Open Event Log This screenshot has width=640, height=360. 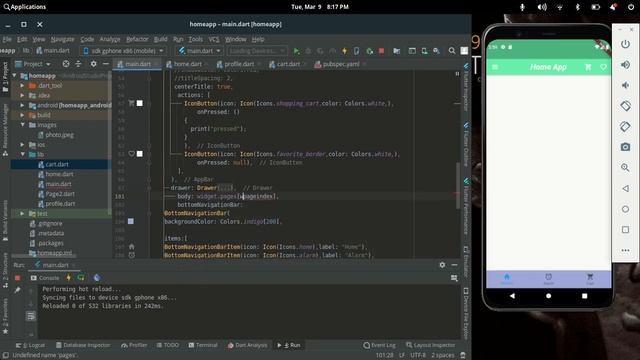point(379,345)
